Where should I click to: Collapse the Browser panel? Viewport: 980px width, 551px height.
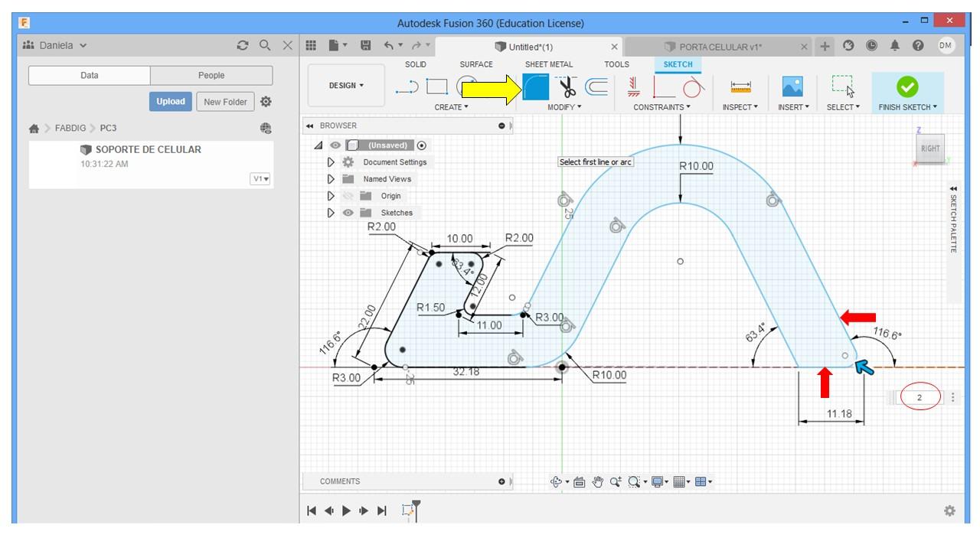pos(309,126)
